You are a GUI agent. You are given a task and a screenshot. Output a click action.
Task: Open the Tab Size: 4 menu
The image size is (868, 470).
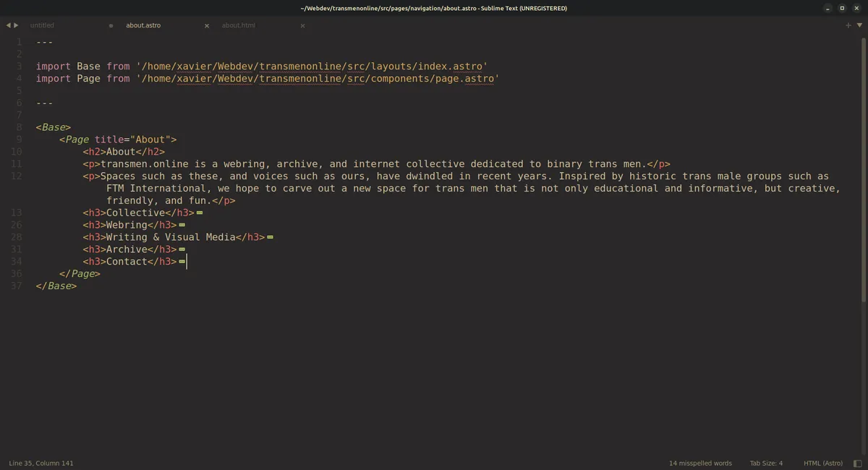[x=766, y=463]
